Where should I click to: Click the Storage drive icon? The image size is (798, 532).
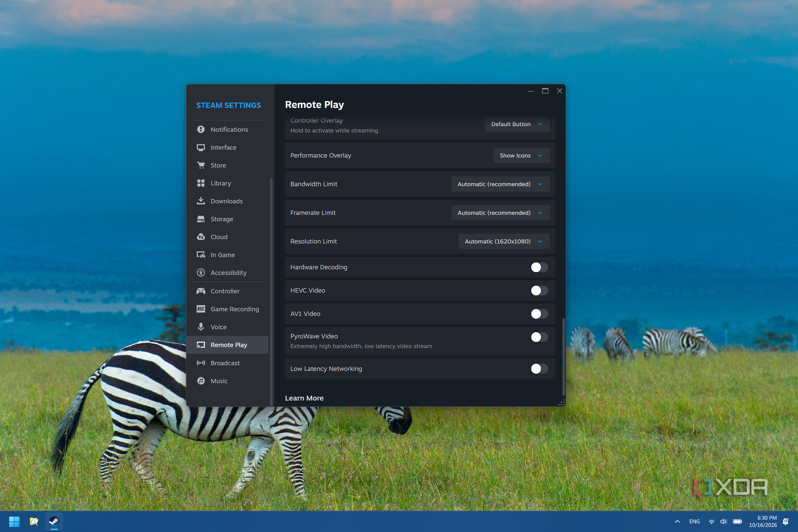click(201, 219)
